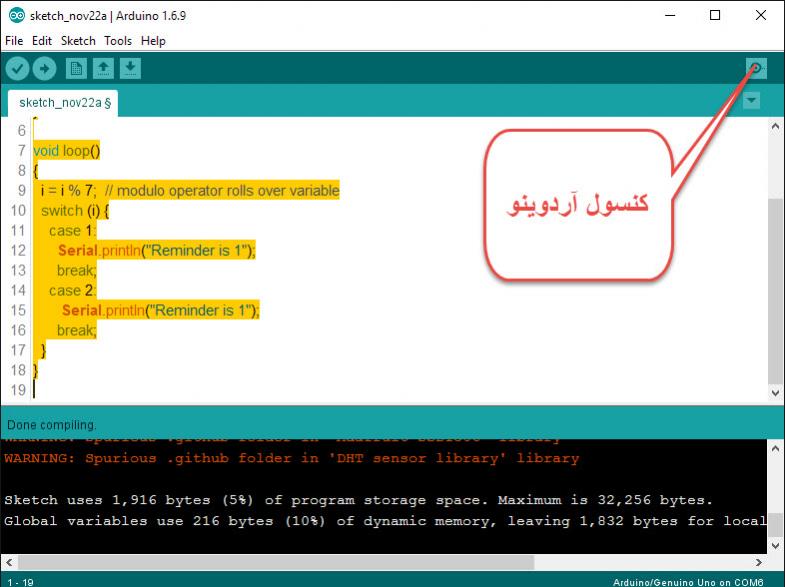Viewport: 785px width, 587px height.
Task: Create a new sketch with New icon
Action: click(x=75, y=68)
